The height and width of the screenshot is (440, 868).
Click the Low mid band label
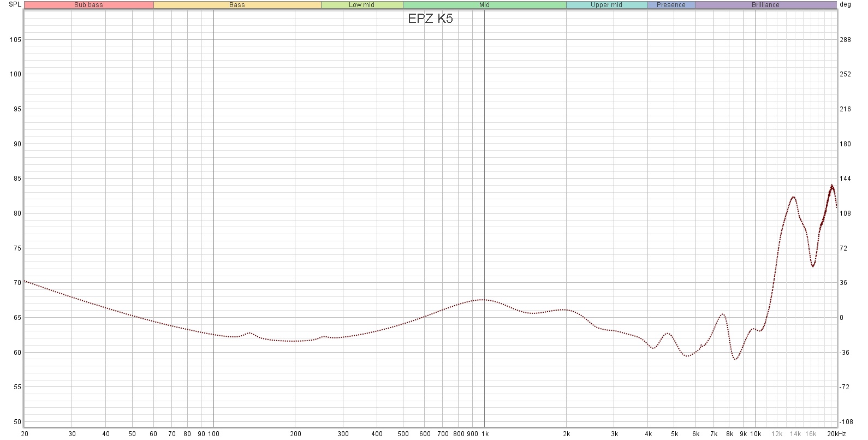[x=362, y=5]
